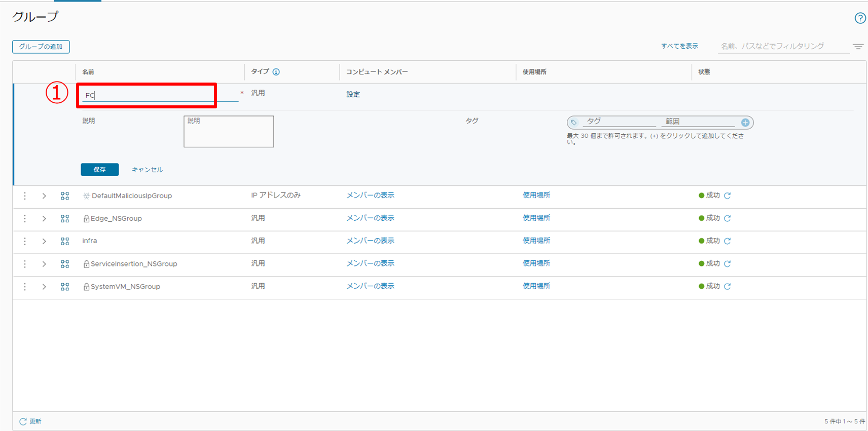Screen dimensions: 868x431
Task: View members of Edge_NSGroup
Action: coord(370,218)
